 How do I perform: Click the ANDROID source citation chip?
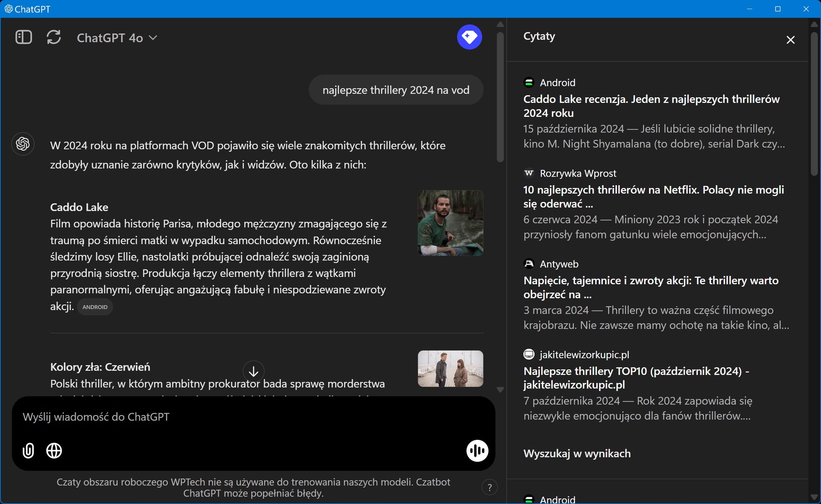[x=95, y=307]
